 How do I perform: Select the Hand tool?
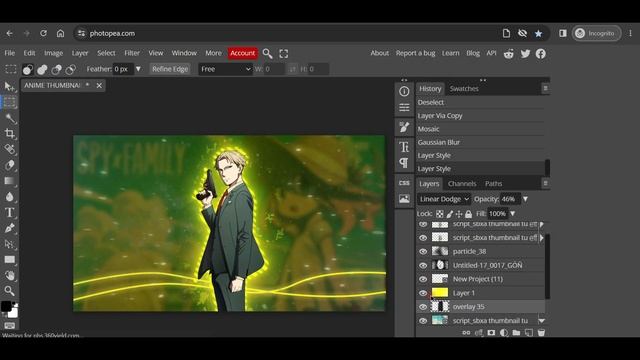[9, 276]
